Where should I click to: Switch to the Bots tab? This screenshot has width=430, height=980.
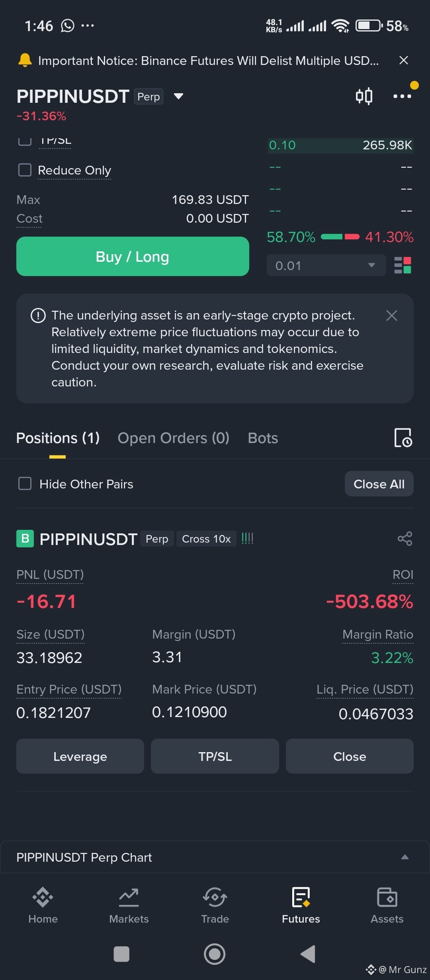point(263,438)
